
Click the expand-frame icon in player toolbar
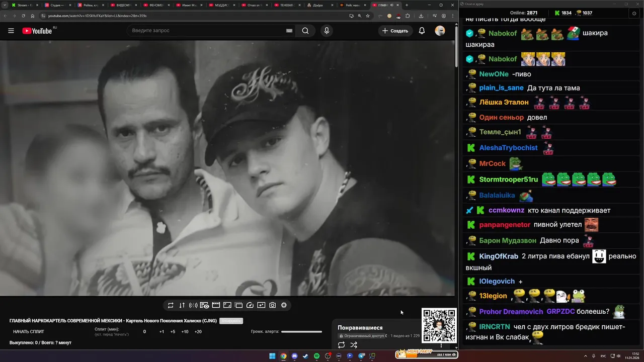point(227,305)
